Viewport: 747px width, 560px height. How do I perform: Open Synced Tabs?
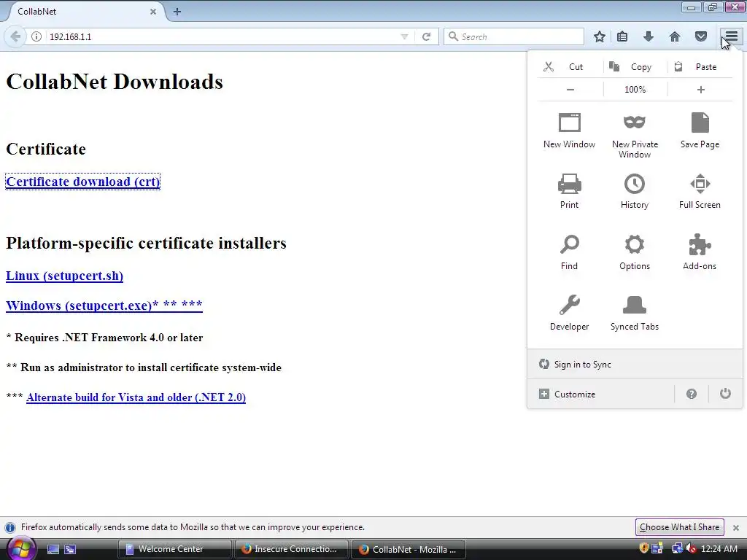click(635, 312)
